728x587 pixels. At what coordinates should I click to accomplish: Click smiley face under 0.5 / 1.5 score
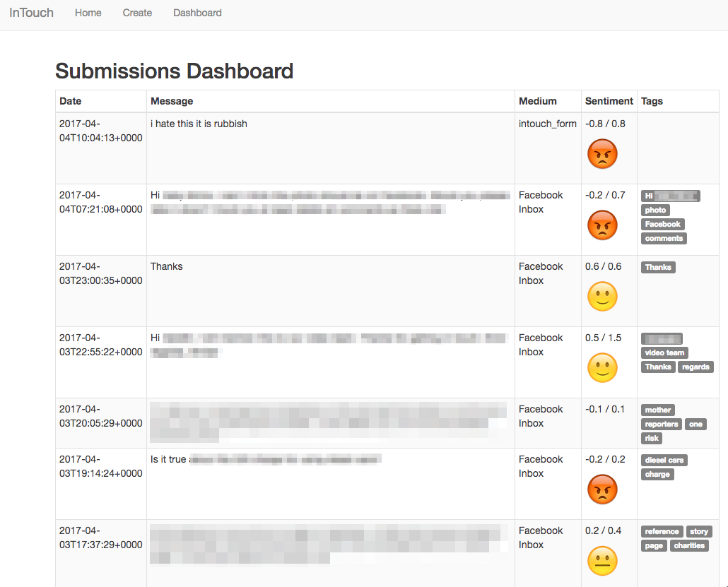point(602,368)
